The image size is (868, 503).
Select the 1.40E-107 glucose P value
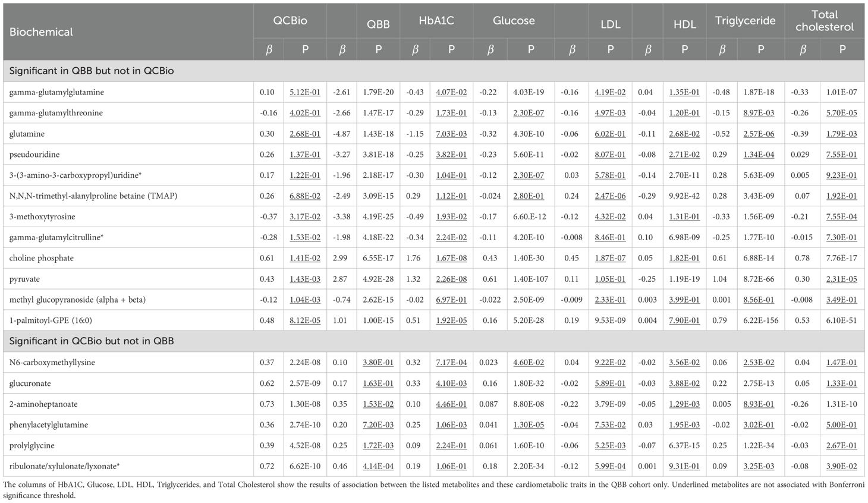[530, 279]
